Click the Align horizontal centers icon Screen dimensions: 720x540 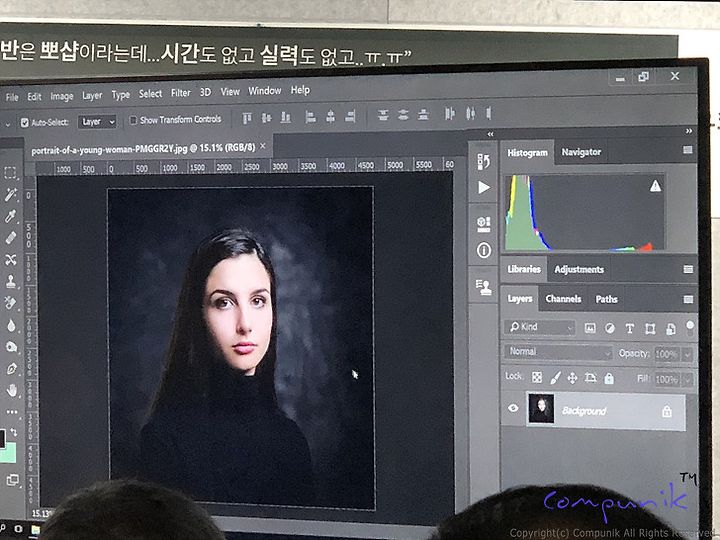pyautogui.click(x=330, y=117)
